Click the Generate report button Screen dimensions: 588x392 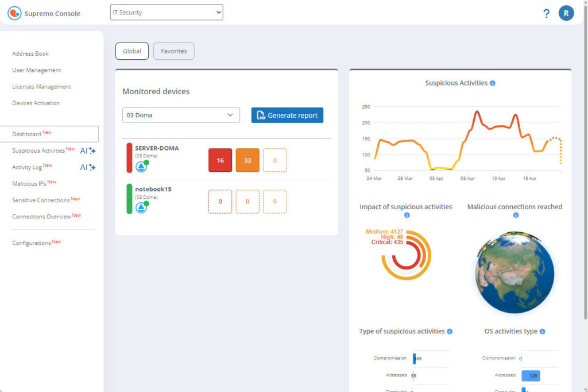(x=287, y=115)
